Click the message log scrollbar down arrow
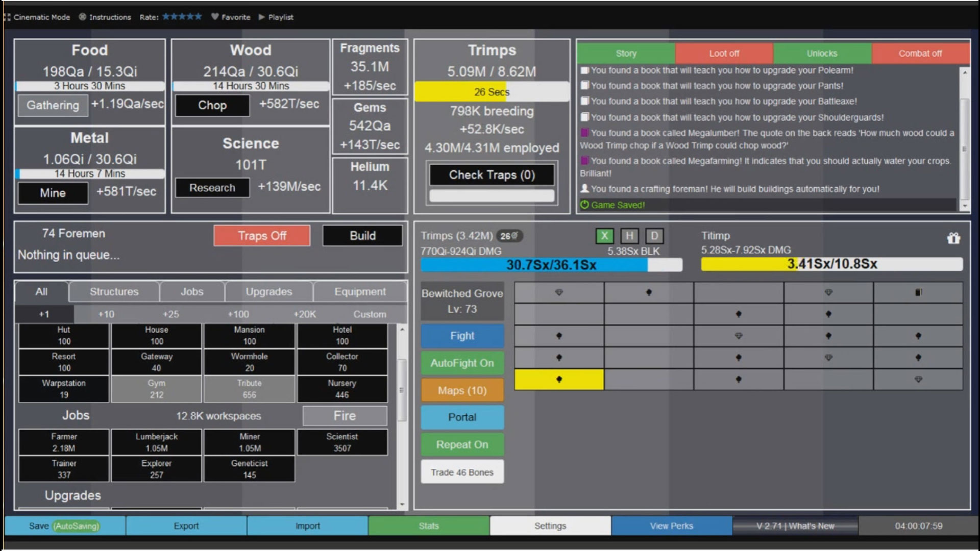 coord(964,206)
